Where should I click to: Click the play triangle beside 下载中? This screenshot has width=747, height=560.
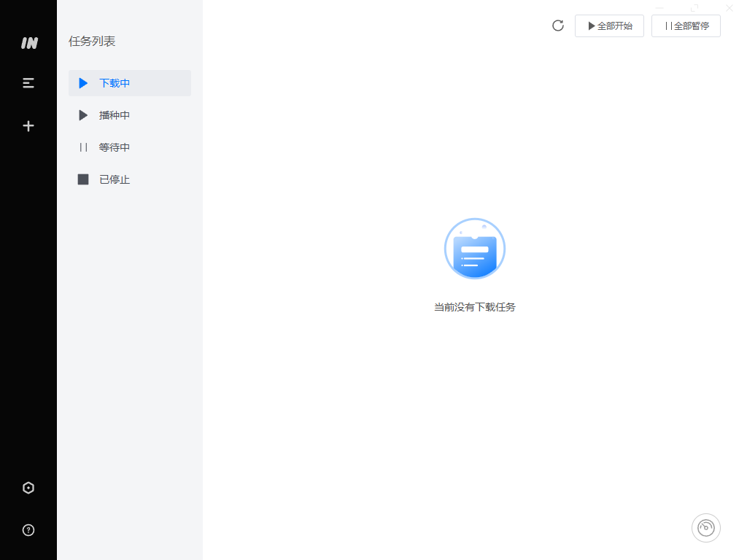[82, 83]
